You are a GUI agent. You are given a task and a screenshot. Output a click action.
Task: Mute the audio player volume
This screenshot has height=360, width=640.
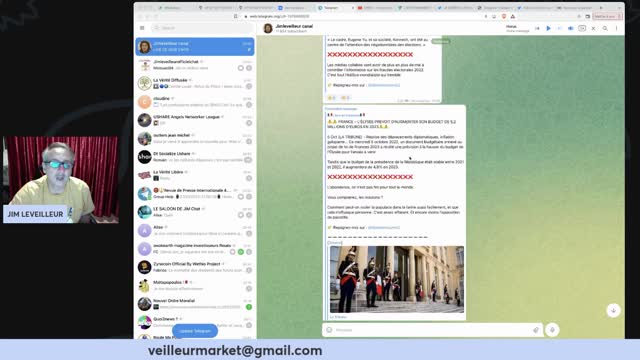coord(571,28)
